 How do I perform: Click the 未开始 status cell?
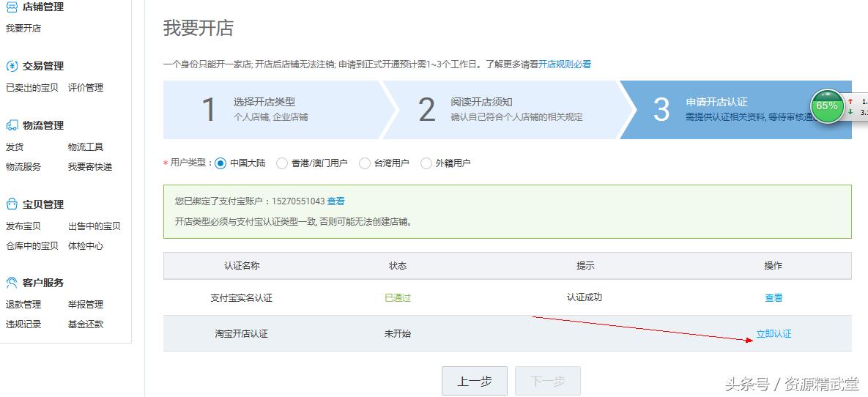coord(398,334)
